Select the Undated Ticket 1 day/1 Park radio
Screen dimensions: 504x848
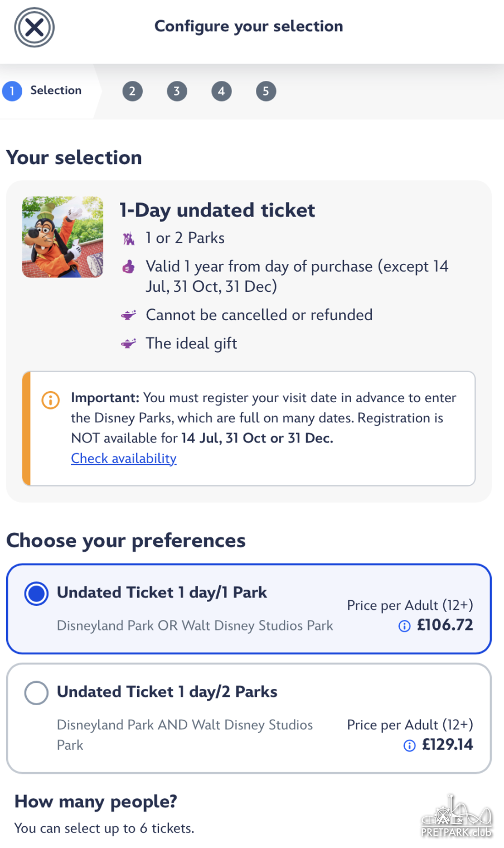[36, 594]
